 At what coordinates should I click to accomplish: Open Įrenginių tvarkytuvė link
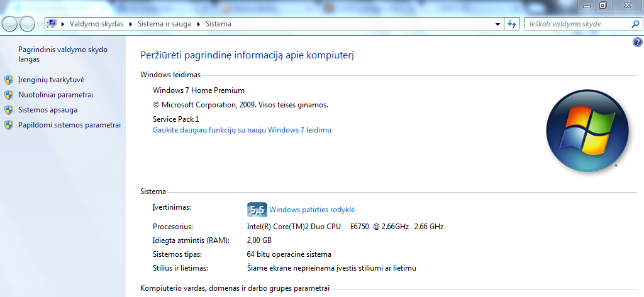52,80
